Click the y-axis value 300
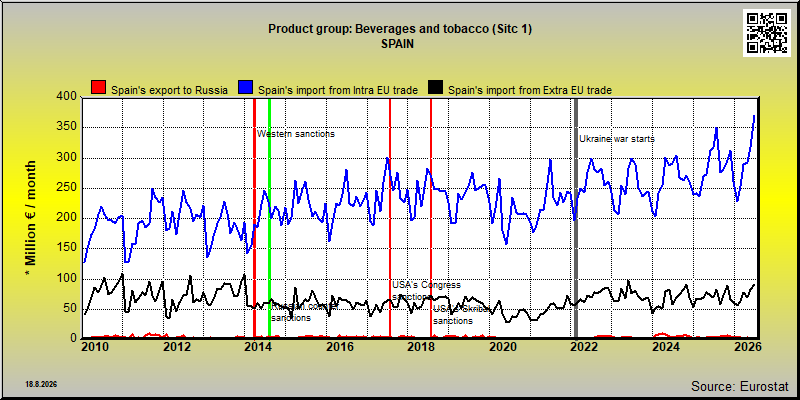 65,158
